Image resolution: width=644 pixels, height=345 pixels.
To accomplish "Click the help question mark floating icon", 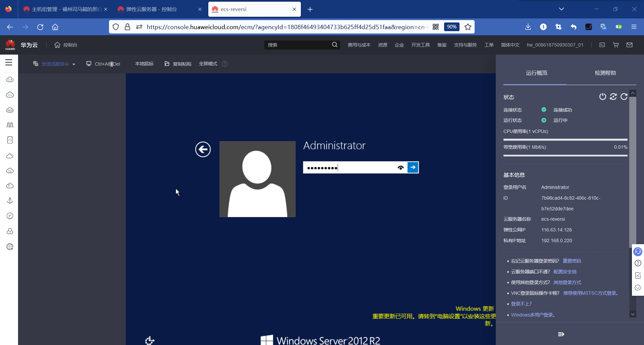I will click(638, 263).
